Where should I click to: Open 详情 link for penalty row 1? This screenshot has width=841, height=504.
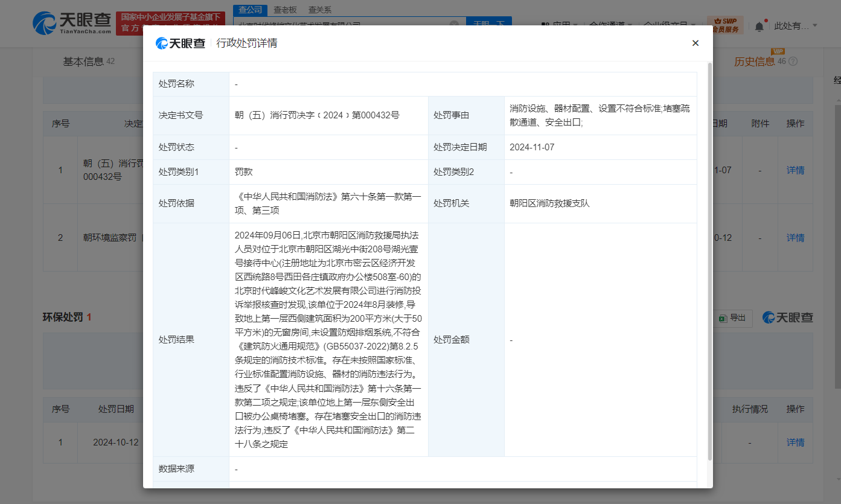[795, 170]
